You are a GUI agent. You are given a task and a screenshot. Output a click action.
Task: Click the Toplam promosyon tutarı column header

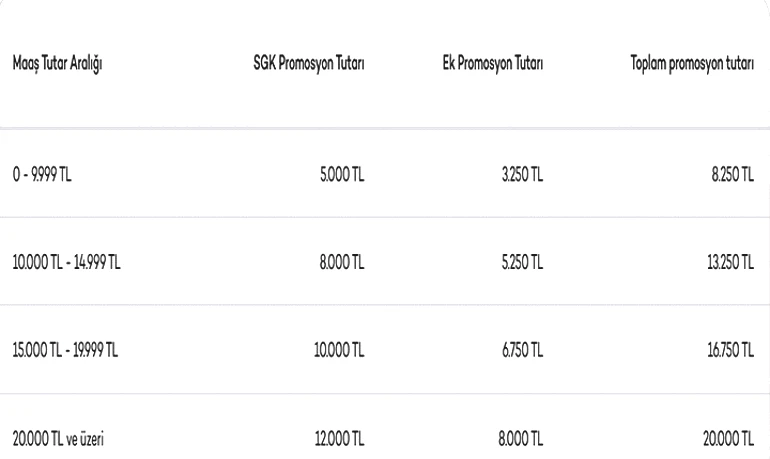pos(691,67)
